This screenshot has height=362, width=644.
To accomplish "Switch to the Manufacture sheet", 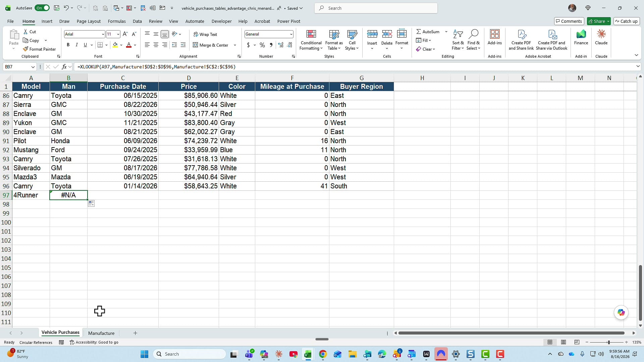I will [x=101, y=333].
